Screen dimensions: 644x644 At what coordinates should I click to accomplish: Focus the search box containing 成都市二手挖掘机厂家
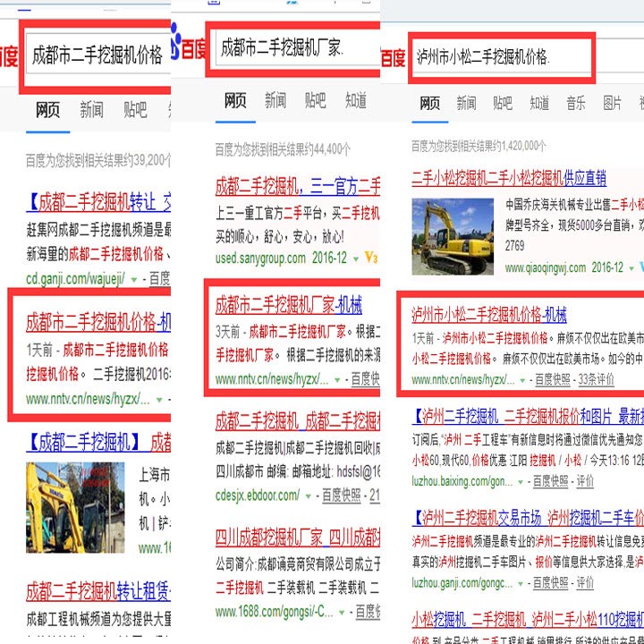click(x=297, y=48)
